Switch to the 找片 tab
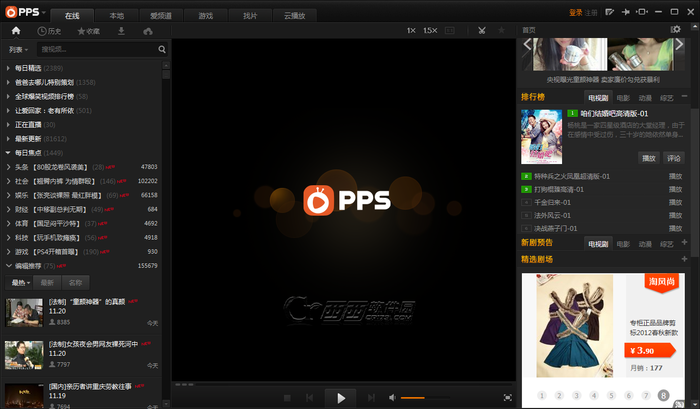This screenshot has width=700, height=409. click(x=250, y=16)
